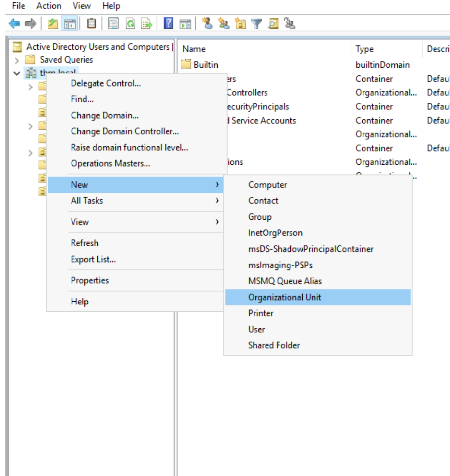
Task: Select Printer in the New submenu
Action: click(318, 313)
